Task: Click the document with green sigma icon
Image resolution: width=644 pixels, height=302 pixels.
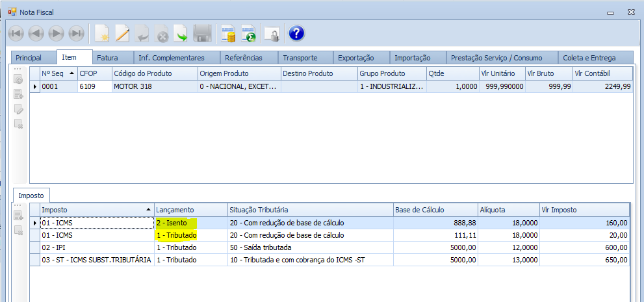Action: [x=248, y=33]
